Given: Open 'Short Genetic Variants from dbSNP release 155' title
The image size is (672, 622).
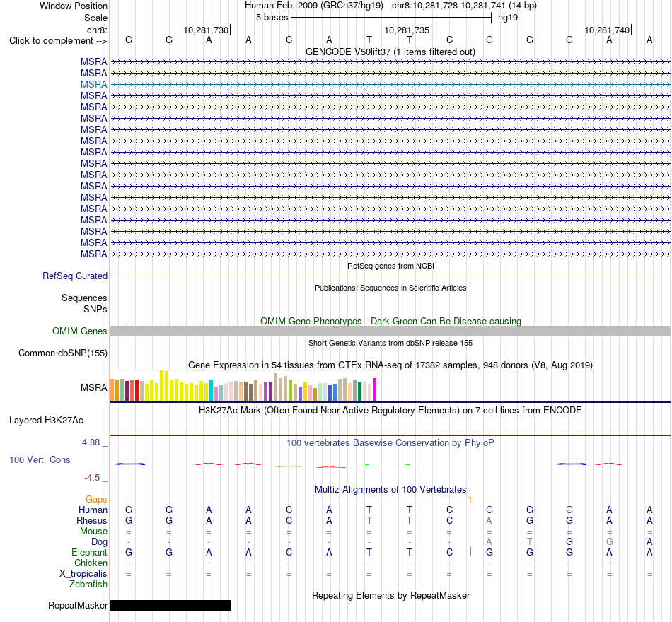Looking at the screenshot, I should (390, 343).
